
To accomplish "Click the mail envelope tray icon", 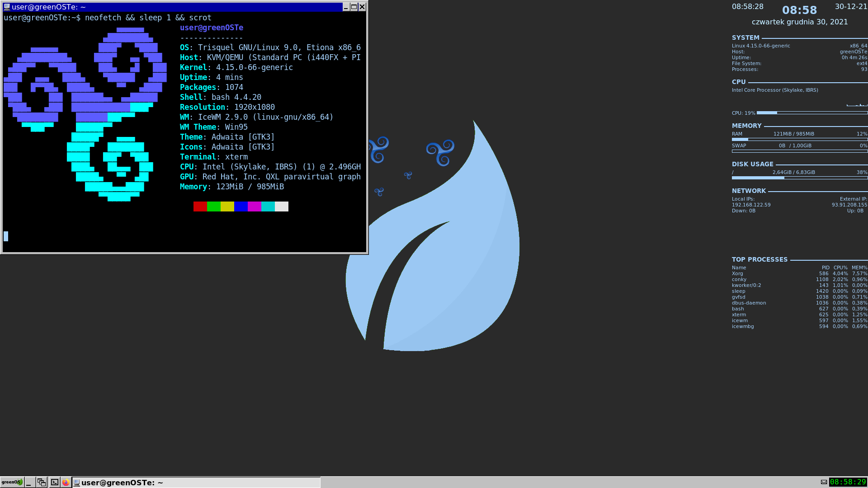I will point(824,482).
